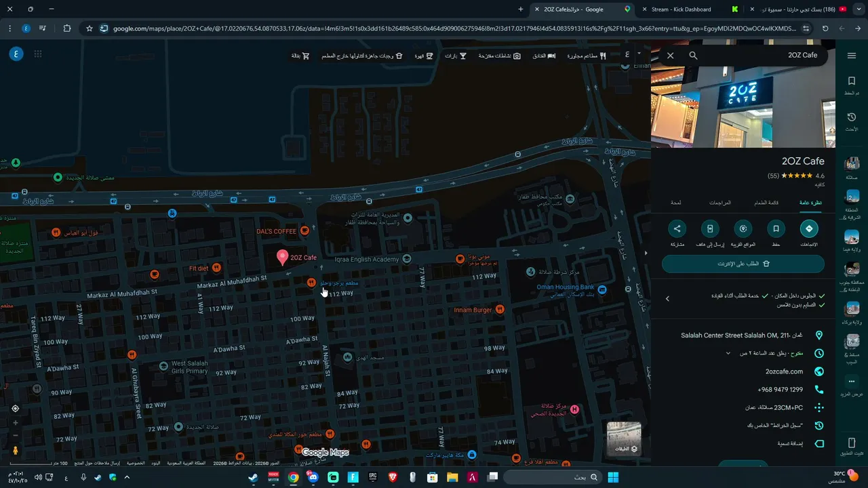The image size is (868, 488).
Task: Click Oman Housing Bank marker
Action: 601,289
